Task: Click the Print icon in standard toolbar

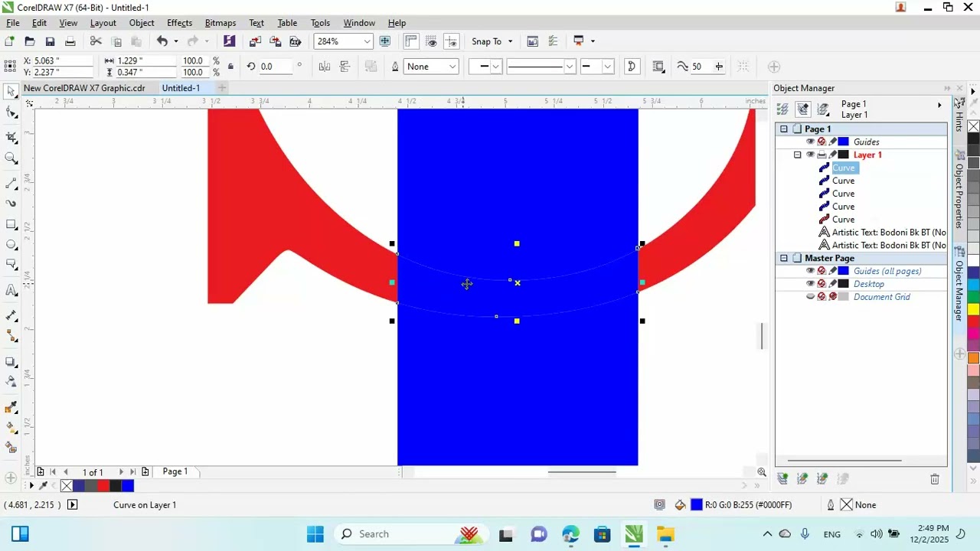Action: [70, 41]
